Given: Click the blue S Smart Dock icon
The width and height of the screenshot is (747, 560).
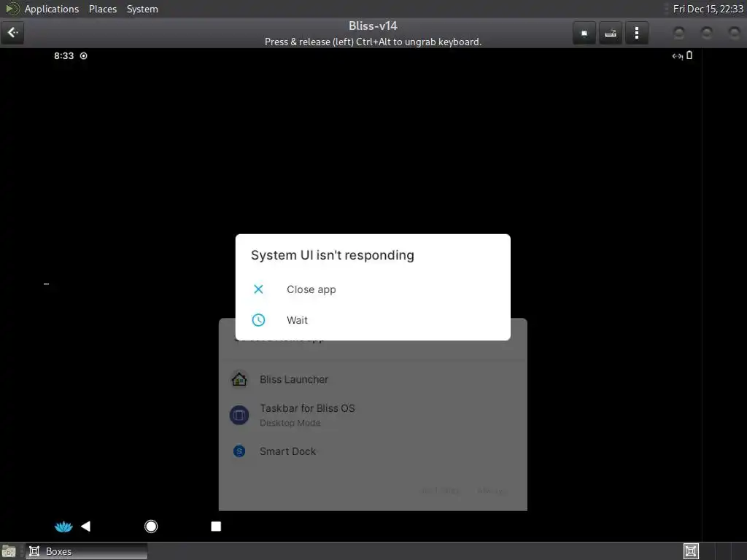Looking at the screenshot, I should [239, 451].
